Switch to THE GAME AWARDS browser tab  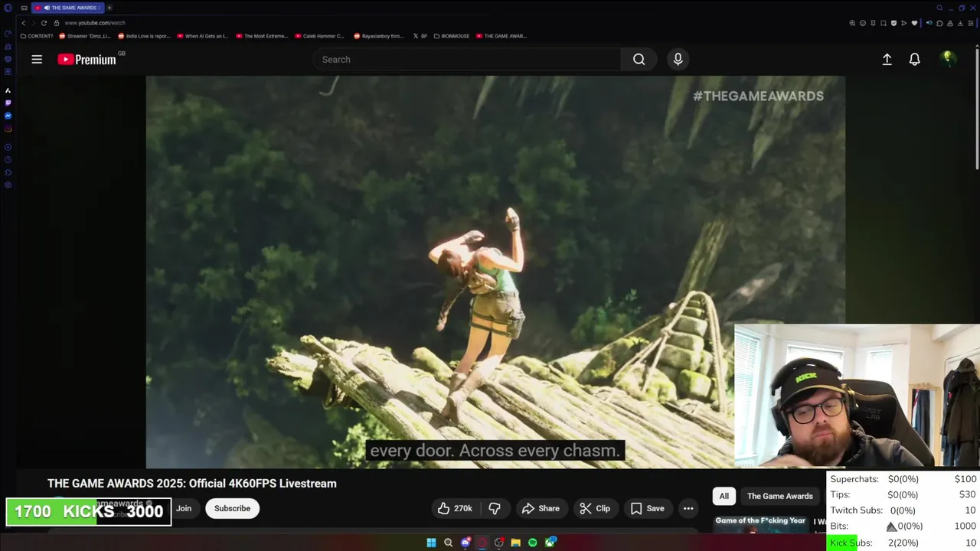[x=67, y=8]
